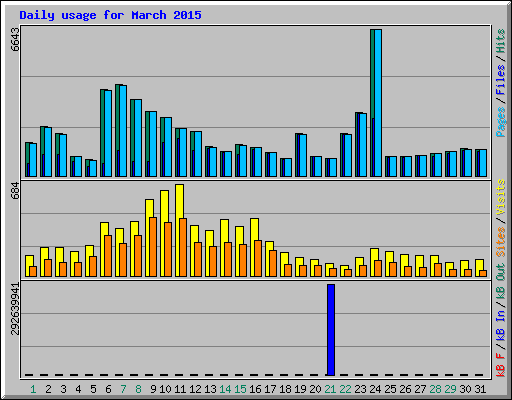Image resolution: width=512 pixels, height=400 pixels.
Task: Click the cyan bar for day 23 in top chart
Action: [363, 145]
